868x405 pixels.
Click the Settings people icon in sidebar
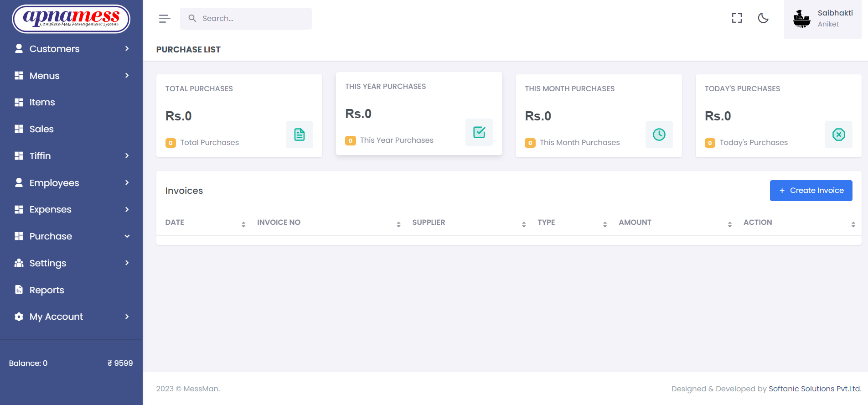19,263
